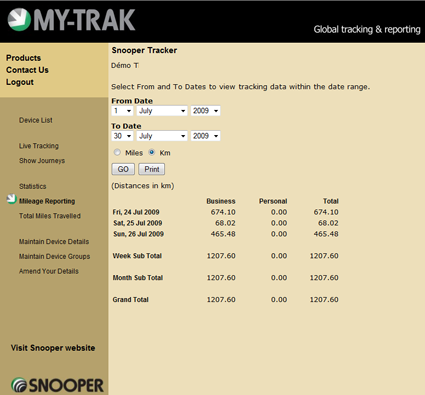Open the To Date day dropdown
Viewport: 425px width, 395px height.
tap(122, 136)
